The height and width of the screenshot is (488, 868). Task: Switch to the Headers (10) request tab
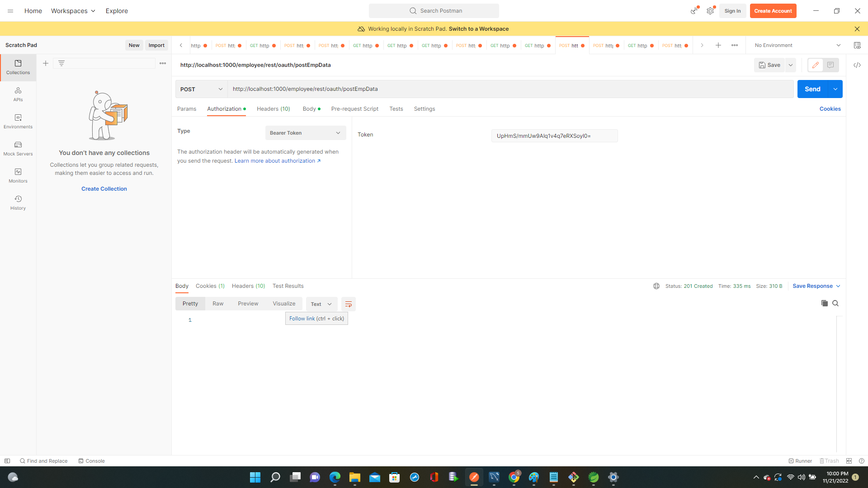click(x=273, y=108)
